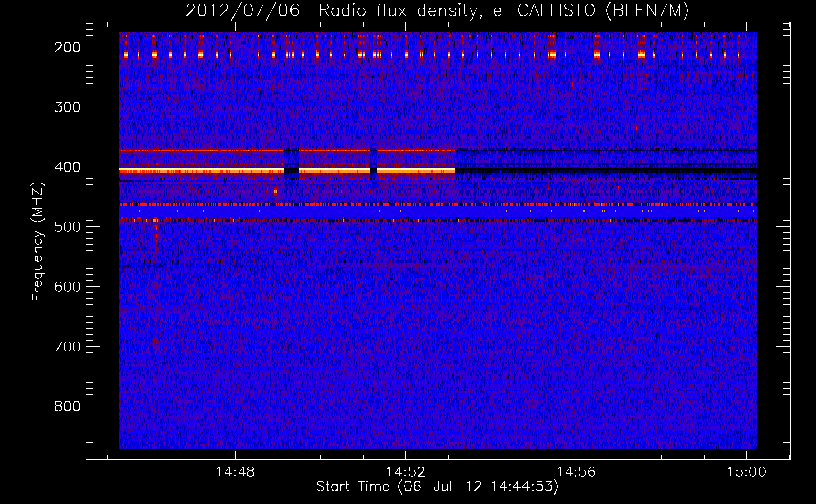Screen dimensions: 816x504
Task: Click the 14:56 time tick label
Action: pyautogui.click(x=576, y=472)
